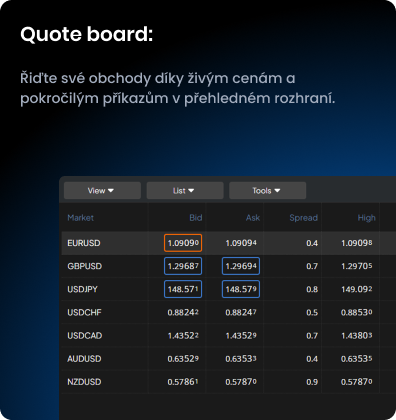Select the AUDUSD market row
This screenshot has width=396, height=420.
click(229, 359)
